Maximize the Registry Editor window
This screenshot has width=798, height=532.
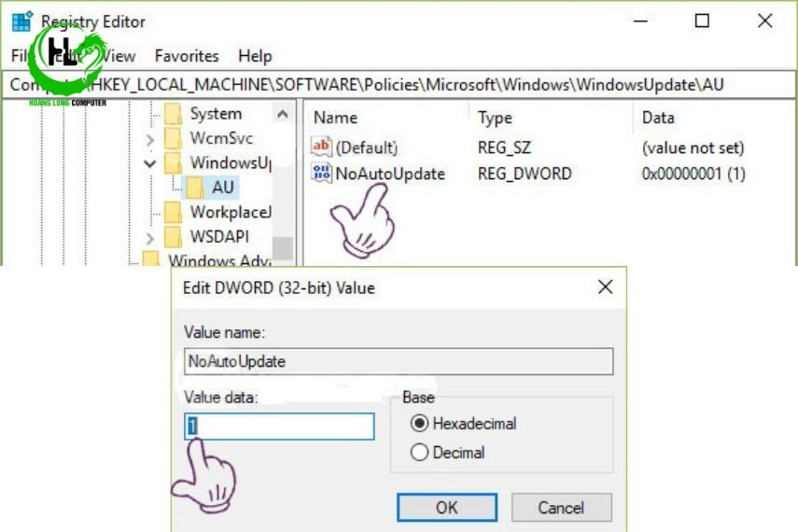[x=702, y=21]
